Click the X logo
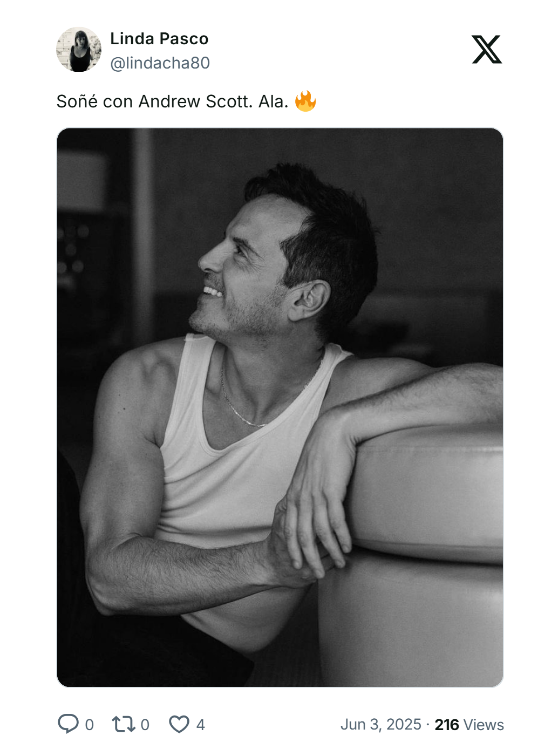The width and height of the screenshot is (558, 756). [x=486, y=50]
